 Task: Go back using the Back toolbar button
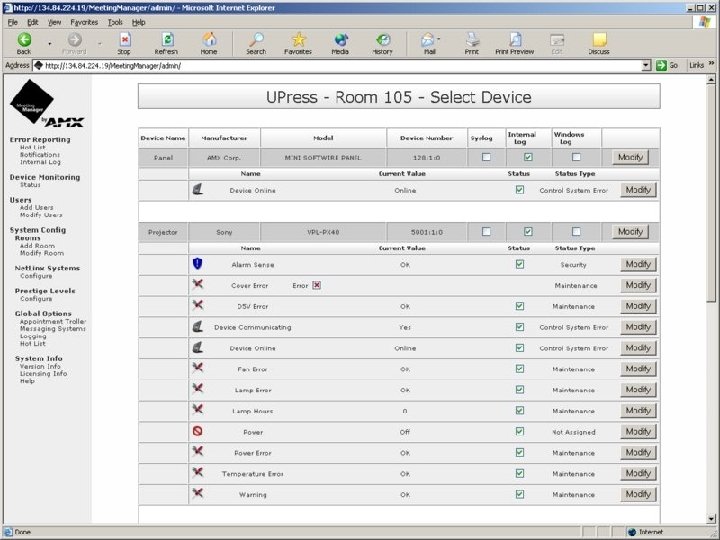(x=24, y=44)
